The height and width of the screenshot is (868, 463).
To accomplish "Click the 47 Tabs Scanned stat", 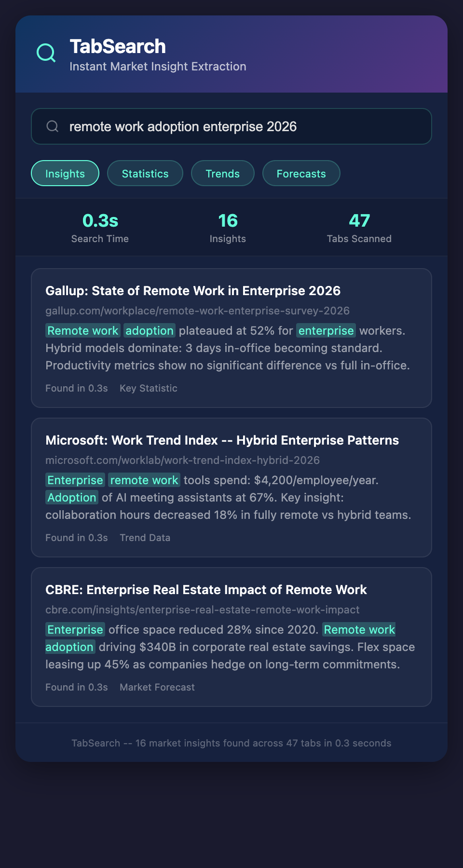I will [359, 228].
